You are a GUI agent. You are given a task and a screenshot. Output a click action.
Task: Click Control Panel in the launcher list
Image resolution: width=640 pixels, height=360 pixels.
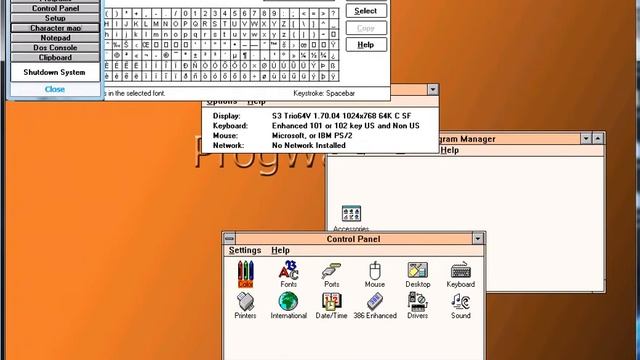[55, 8]
